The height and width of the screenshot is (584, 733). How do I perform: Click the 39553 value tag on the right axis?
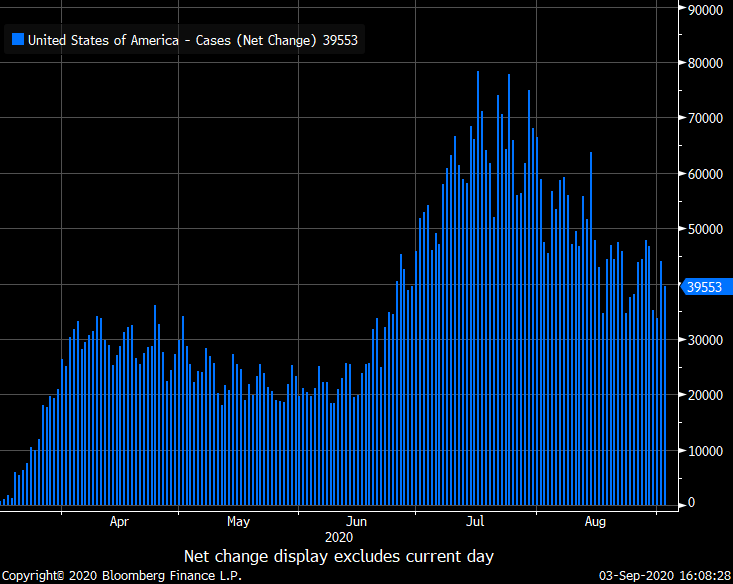click(x=706, y=287)
